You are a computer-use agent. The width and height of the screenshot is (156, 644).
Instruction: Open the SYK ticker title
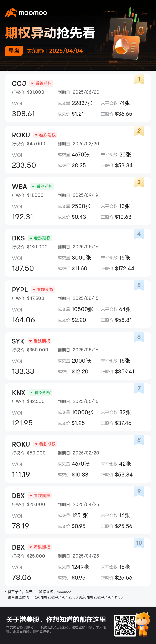18,341
